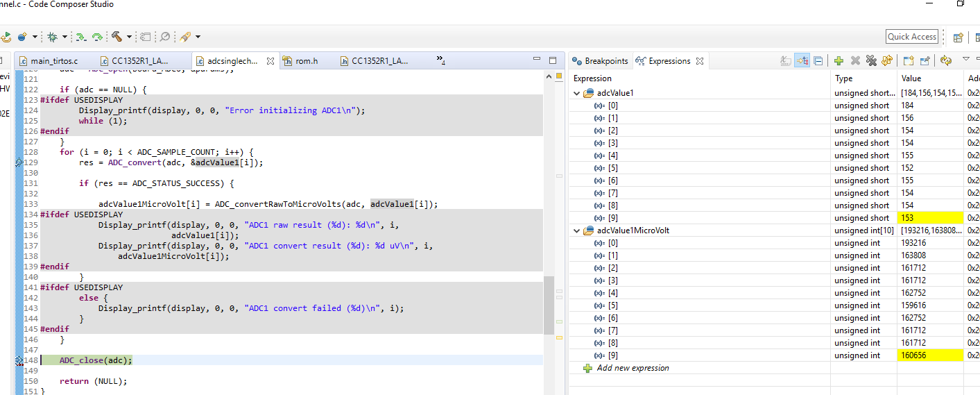Click the New Target Configuration blue ball icon
Screen dimensions: 980x395
tap(22, 37)
